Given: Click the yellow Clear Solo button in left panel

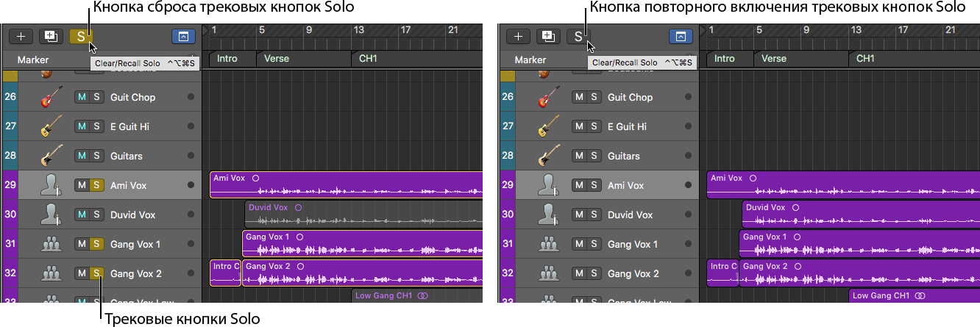Looking at the screenshot, I should (81, 36).
